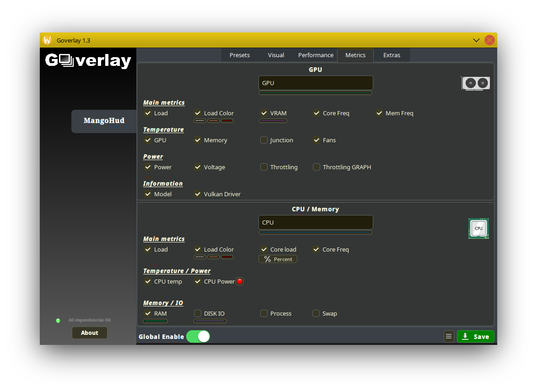Open the Presets tab
The height and width of the screenshot is (392, 537).
click(239, 55)
